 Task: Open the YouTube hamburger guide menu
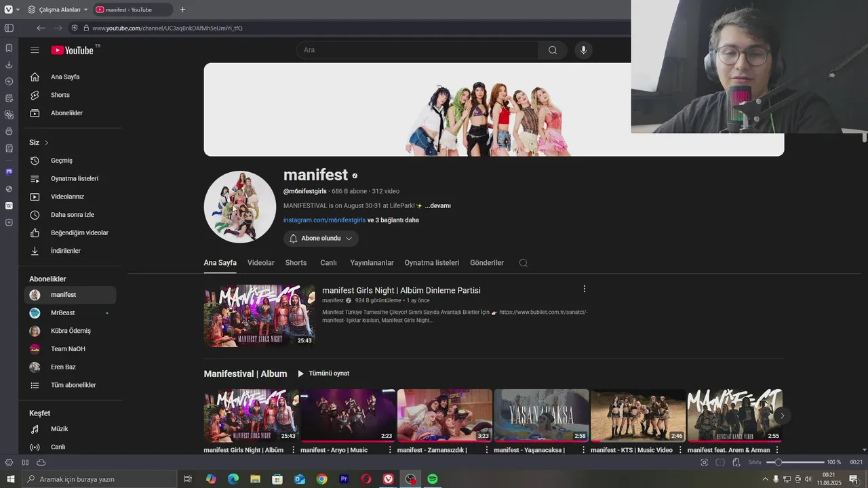coord(35,50)
